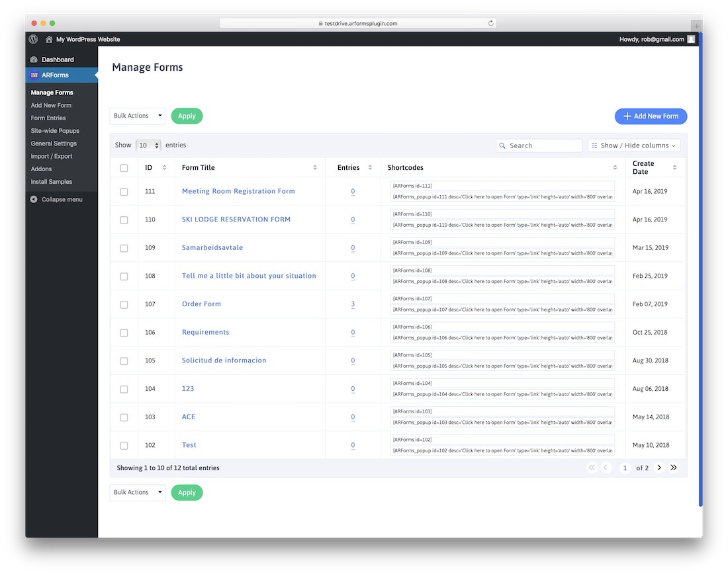Open the top Bulk Actions dropdown
Image resolution: width=728 pixels, height=574 pixels.
(x=138, y=116)
